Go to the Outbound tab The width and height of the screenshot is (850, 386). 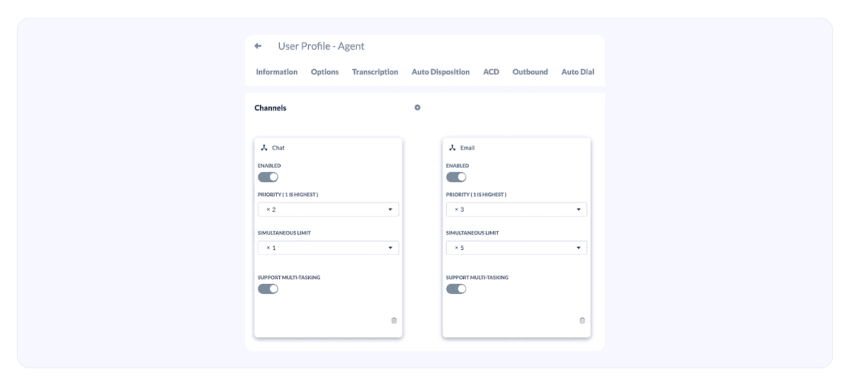pyautogui.click(x=530, y=72)
